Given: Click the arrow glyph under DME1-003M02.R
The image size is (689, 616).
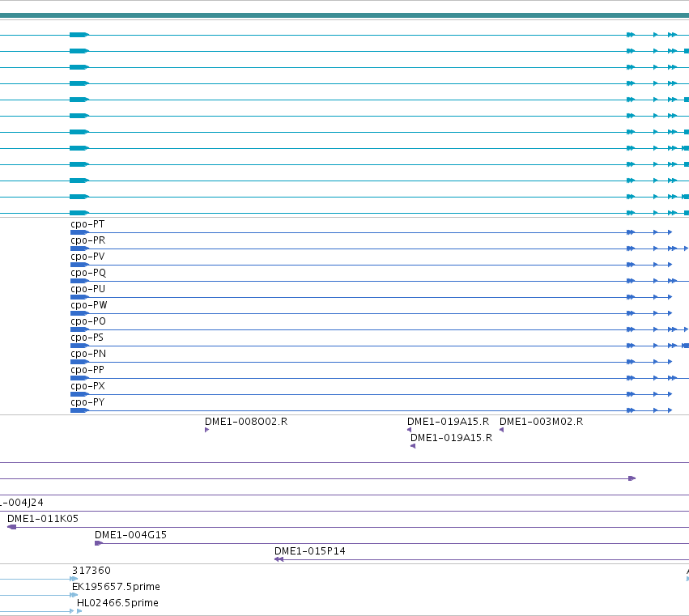Looking at the screenshot, I should pos(501,430).
